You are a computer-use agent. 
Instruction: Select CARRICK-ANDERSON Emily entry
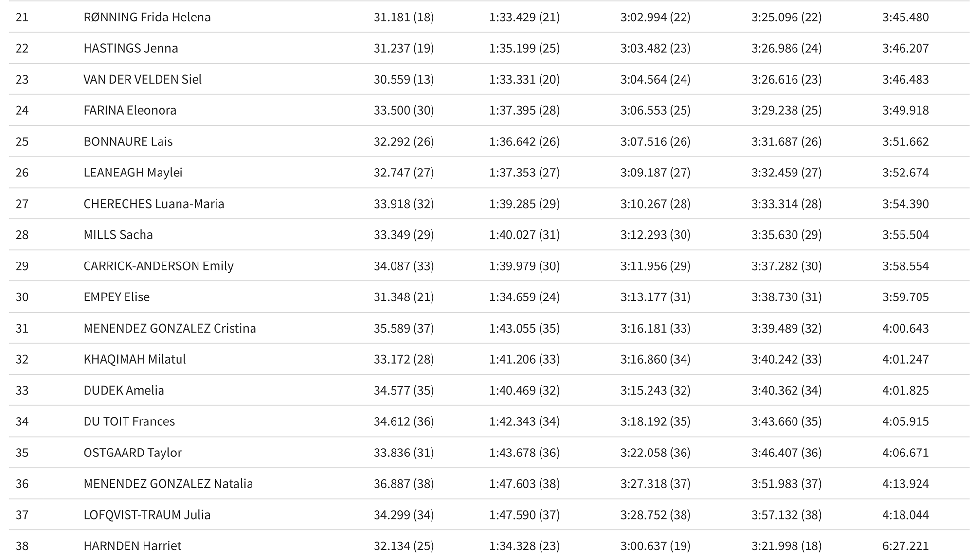pyautogui.click(x=159, y=266)
